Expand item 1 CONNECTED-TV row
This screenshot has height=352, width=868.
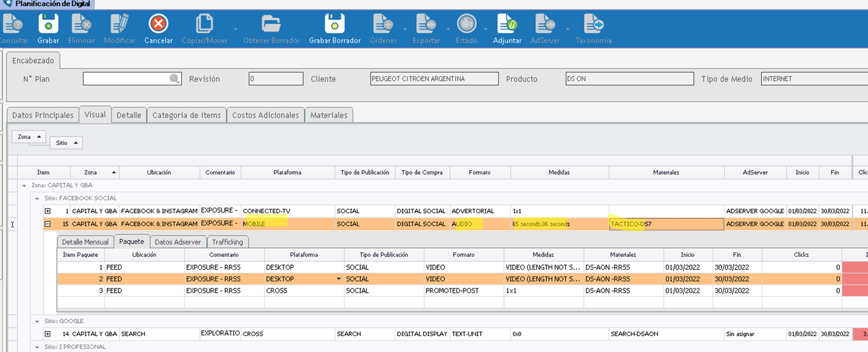(x=47, y=211)
